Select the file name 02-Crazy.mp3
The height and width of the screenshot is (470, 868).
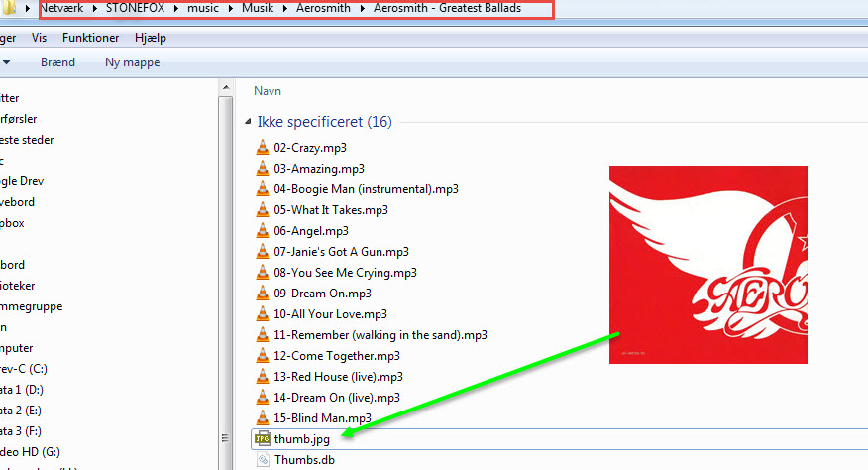[310, 148]
